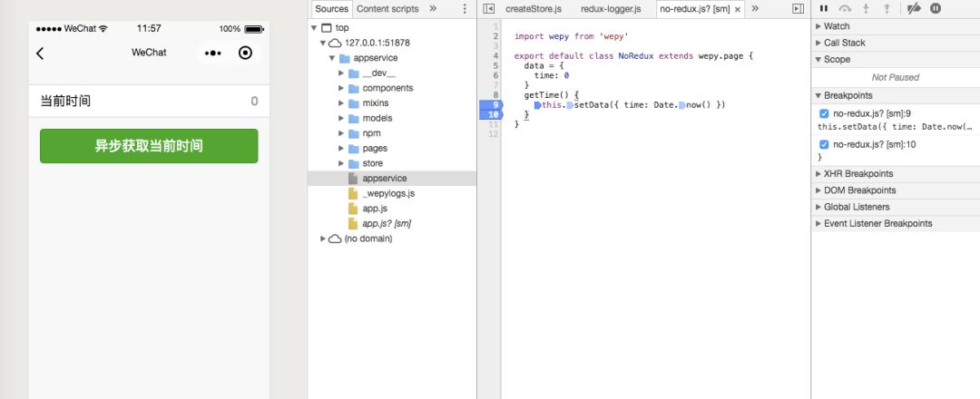Select the app.js file in tree
The image size is (980, 399).
[375, 209]
